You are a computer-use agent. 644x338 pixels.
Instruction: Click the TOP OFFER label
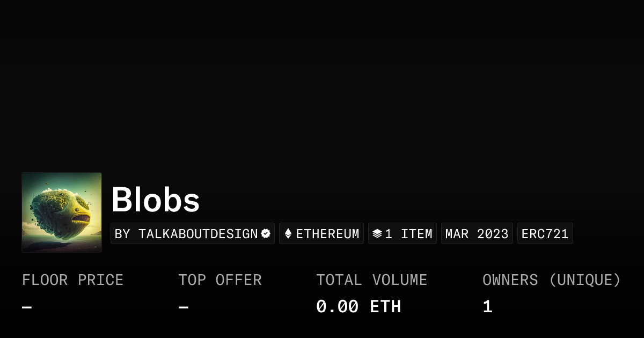[220, 280]
